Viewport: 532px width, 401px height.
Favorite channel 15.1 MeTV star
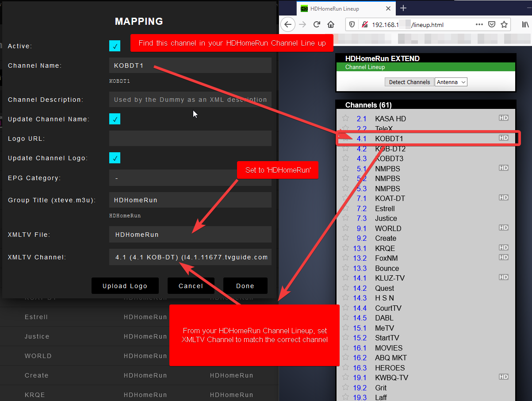[x=346, y=328]
